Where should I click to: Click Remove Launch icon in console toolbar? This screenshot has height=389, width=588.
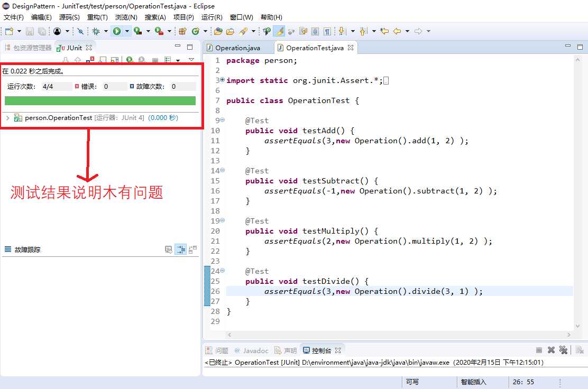(551, 350)
